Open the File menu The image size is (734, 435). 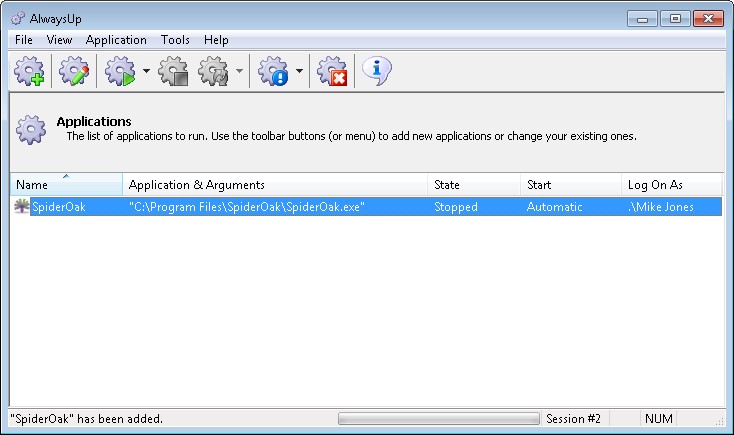coord(24,40)
